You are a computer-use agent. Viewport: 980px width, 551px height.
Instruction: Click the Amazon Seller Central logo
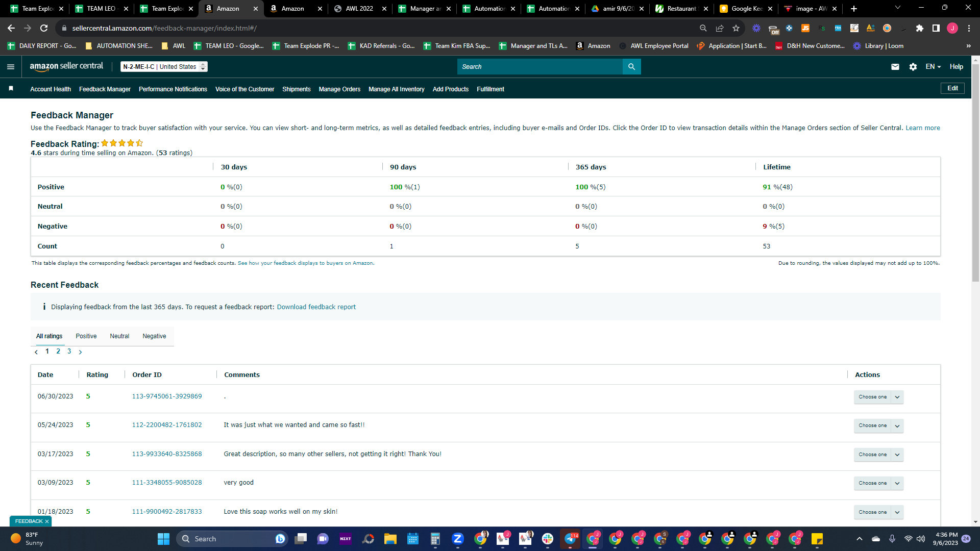(x=66, y=66)
